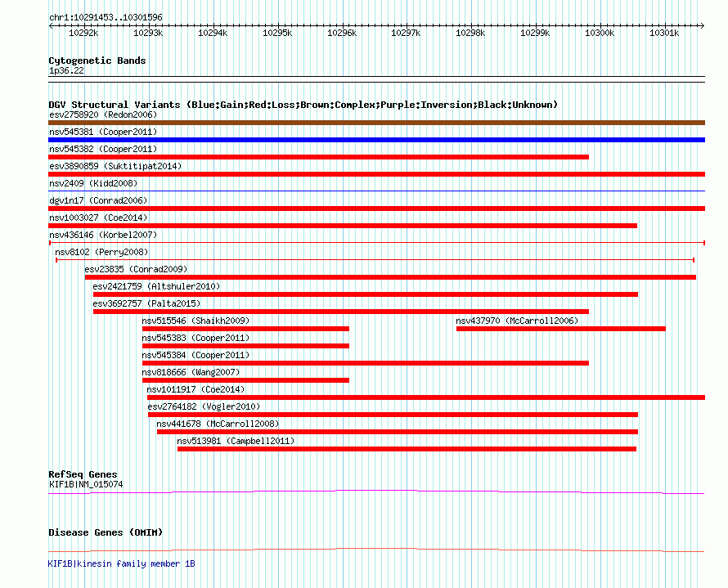The image size is (728, 588).
Task: Click the esv23835 (Conrad2009) red bar
Action: pos(390,277)
